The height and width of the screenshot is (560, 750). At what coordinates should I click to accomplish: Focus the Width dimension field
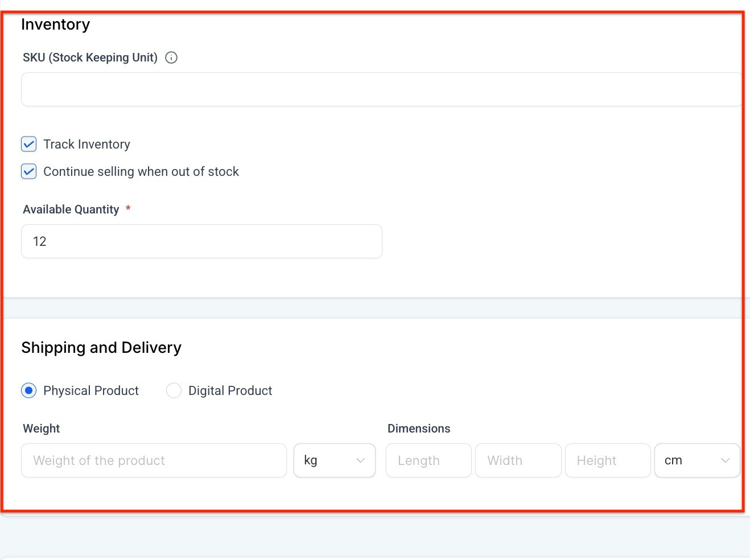tap(518, 460)
